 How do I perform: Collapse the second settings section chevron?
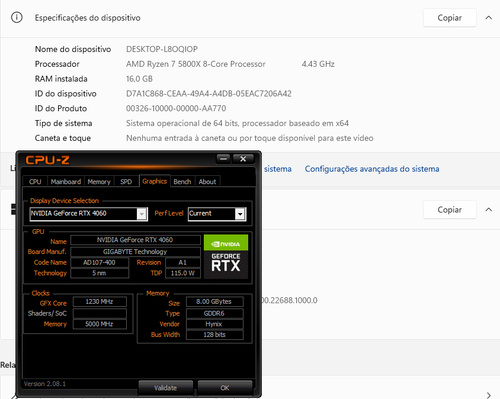488,210
